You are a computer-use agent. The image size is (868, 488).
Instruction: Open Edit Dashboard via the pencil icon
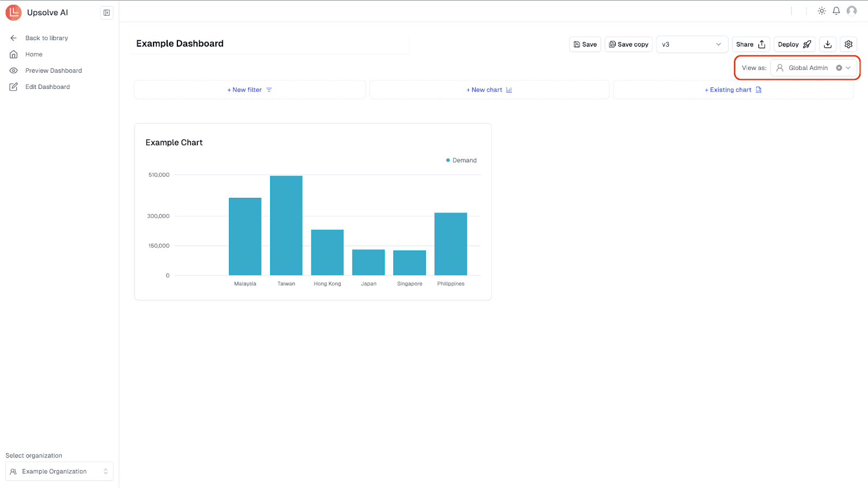click(14, 87)
